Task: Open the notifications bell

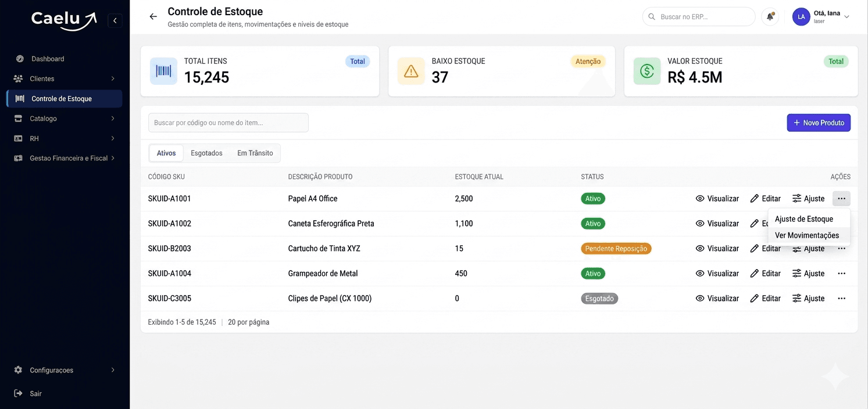Action: tap(770, 17)
